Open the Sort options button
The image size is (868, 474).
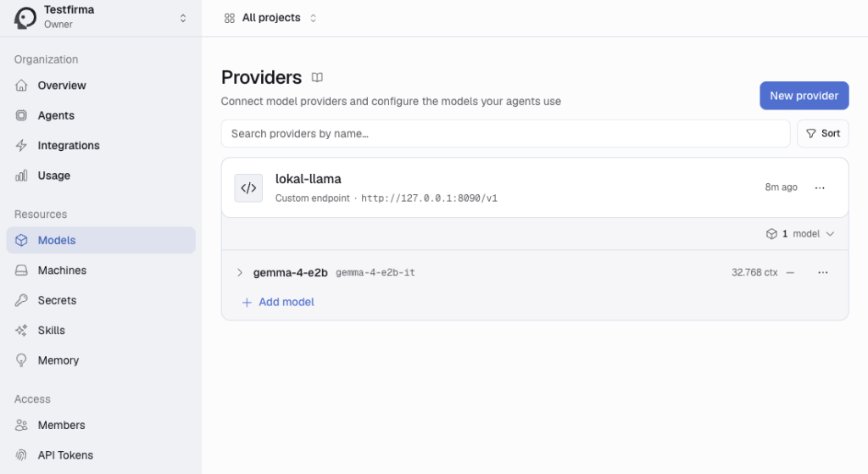(822, 133)
